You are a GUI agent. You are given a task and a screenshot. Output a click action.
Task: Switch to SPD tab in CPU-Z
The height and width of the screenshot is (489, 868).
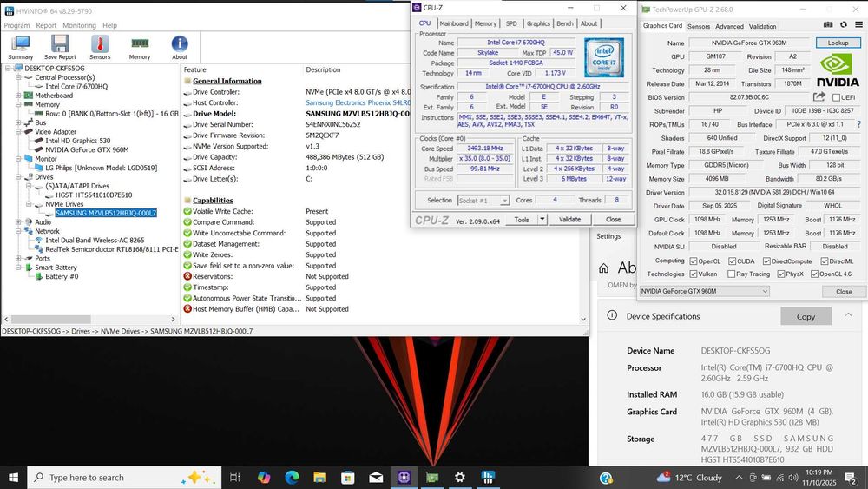pos(511,23)
